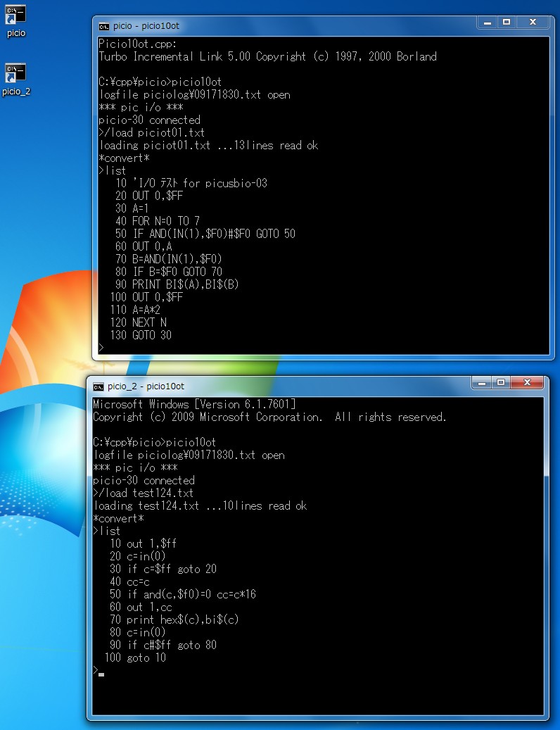The image size is (560, 730).
Task: Click 'Copyright (c) 2009 Microsoft Corporation' line
Action: tap(269, 417)
